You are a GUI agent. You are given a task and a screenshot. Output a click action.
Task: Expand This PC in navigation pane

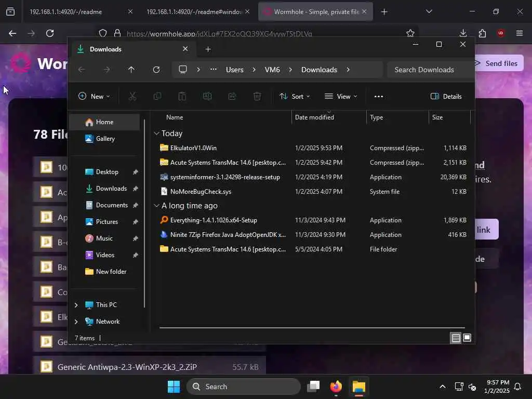[76, 305]
